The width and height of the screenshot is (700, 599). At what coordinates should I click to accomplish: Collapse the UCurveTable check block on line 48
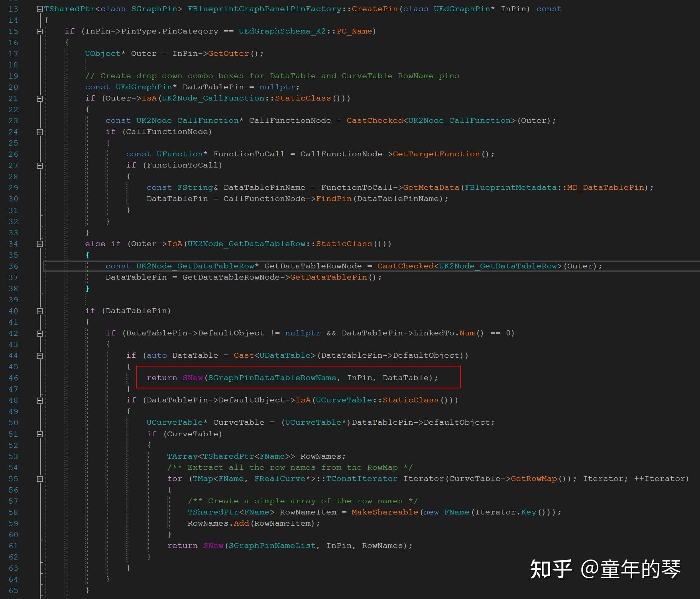(x=39, y=400)
